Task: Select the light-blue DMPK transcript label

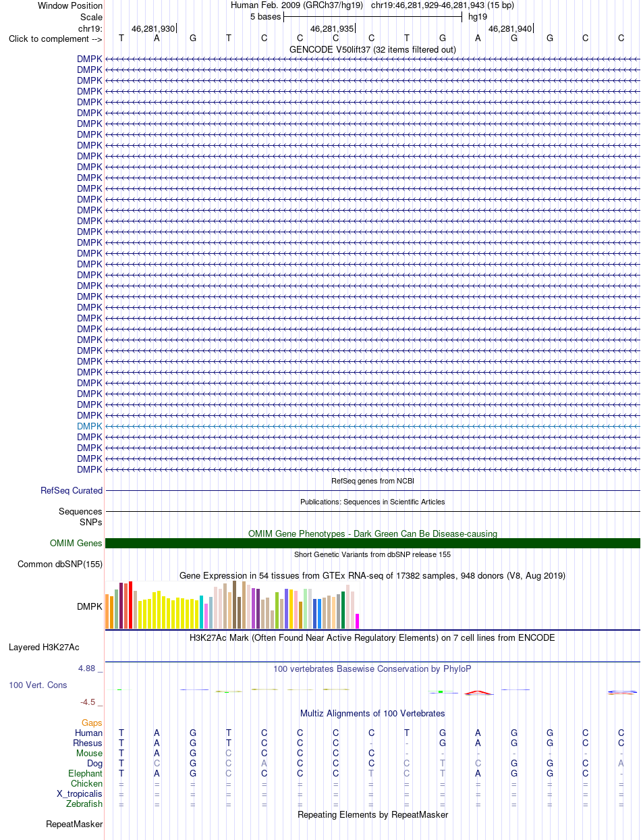Action: pos(90,427)
